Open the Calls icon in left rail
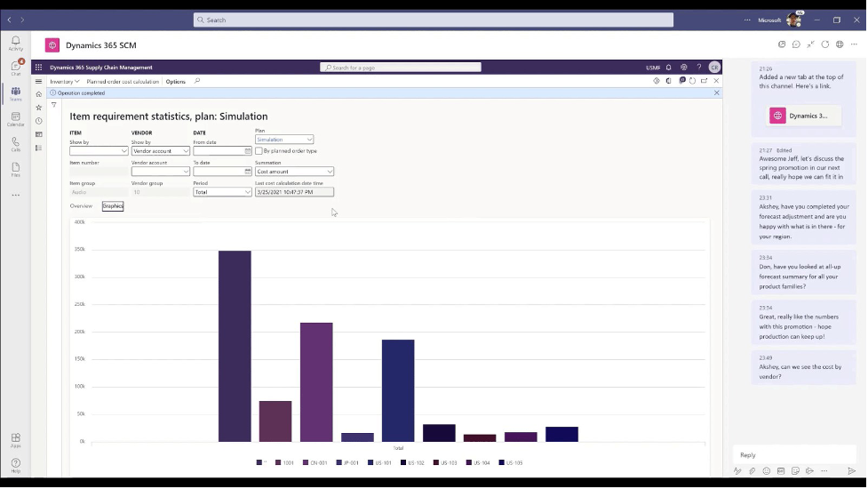868x489 pixels. click(x=16, y=142)
